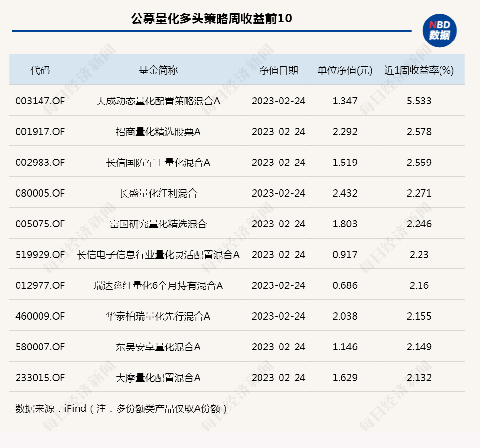
Task: Select the date in the 080005.OF row
Action: pyautogui.click(x=279, y=193)
